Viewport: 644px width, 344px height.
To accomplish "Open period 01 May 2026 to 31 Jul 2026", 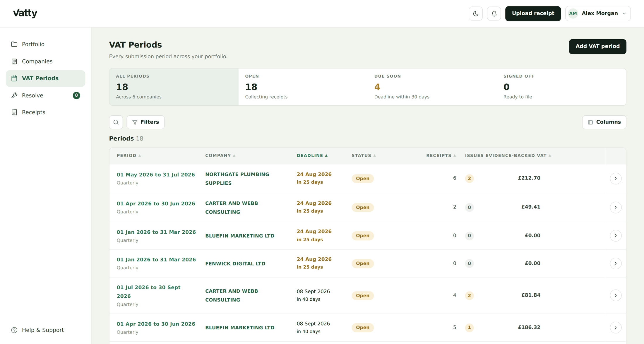I will [156, 175].
